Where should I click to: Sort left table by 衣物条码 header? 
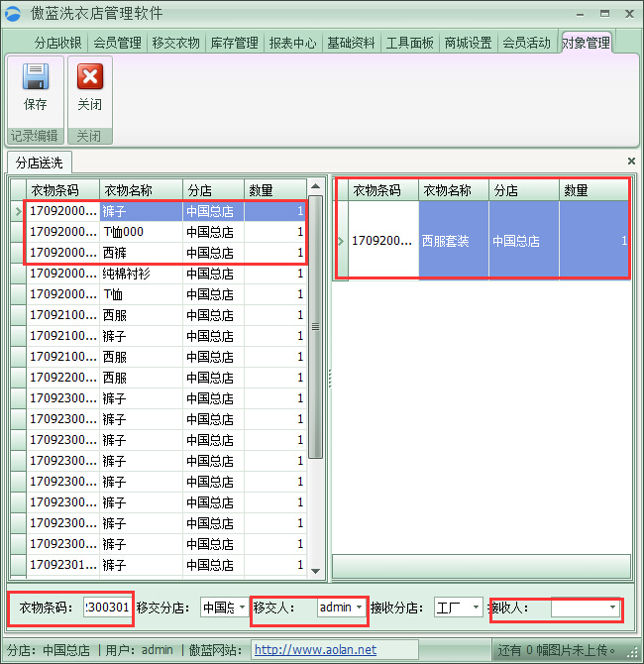pyautogui.click(x=62, y=190)
